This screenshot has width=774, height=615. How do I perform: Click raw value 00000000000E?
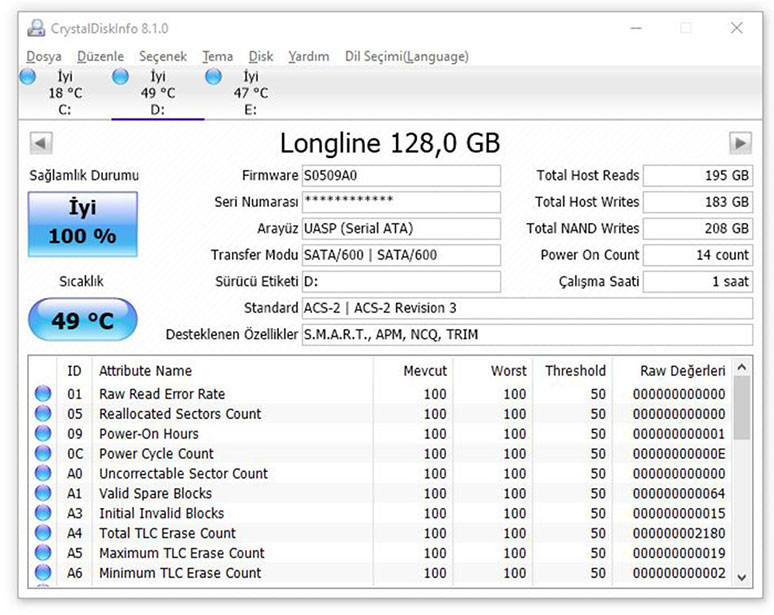click(679, 454)
